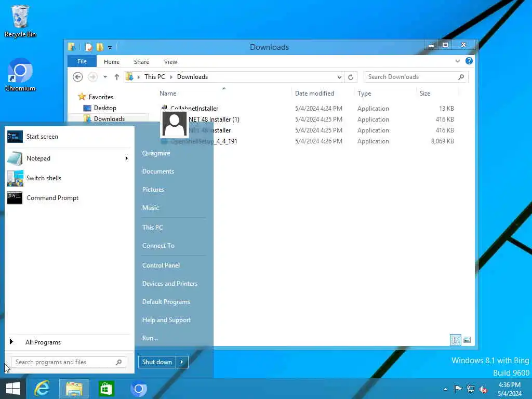This screenshot has width=532, height=399.
Task: Open the Start screen entry
Action: point(68,137)
